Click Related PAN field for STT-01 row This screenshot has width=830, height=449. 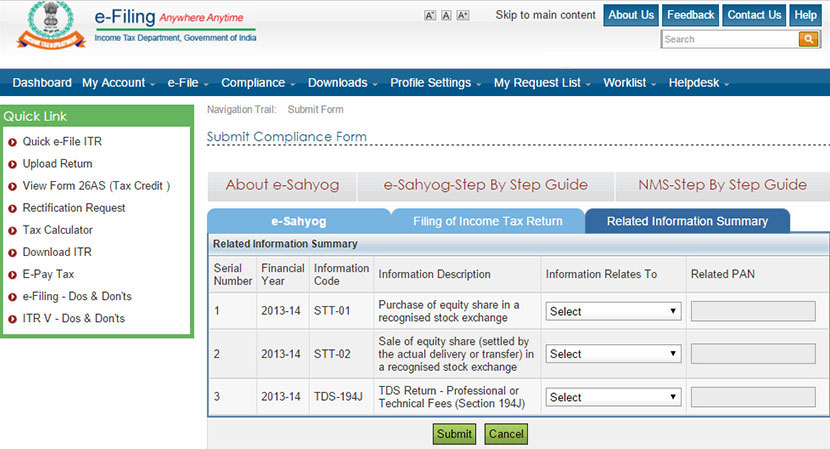point(753,311)
